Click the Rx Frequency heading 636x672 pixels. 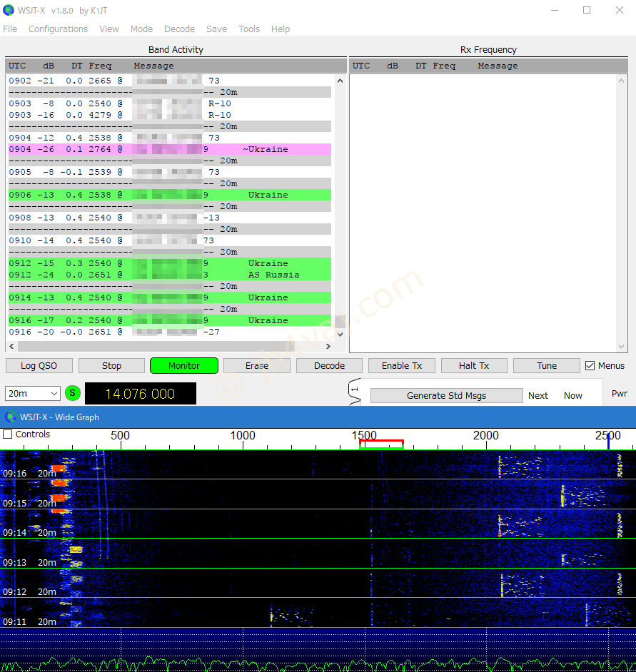click(x=488, y=50)
